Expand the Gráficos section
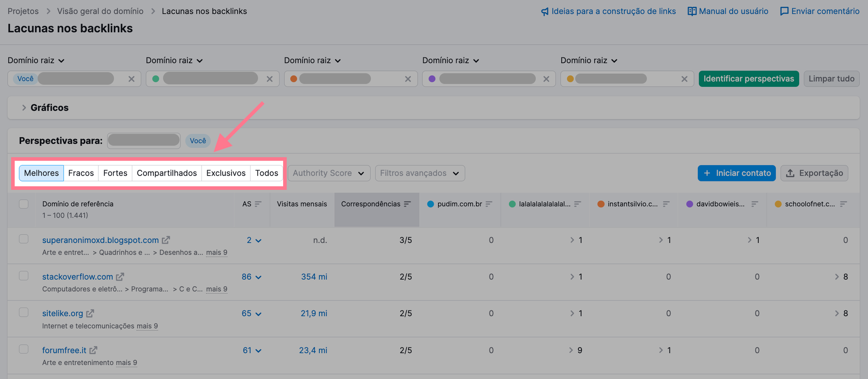 [45, 108]
